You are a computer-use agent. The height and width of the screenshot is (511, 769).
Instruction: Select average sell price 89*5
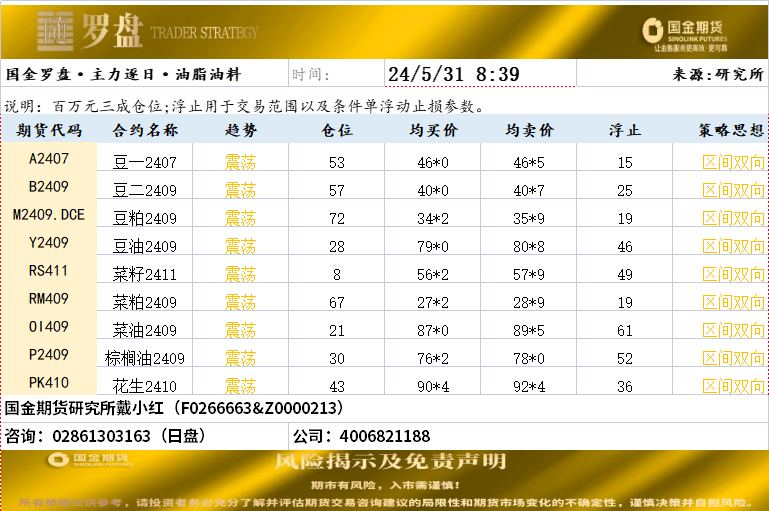529,330
